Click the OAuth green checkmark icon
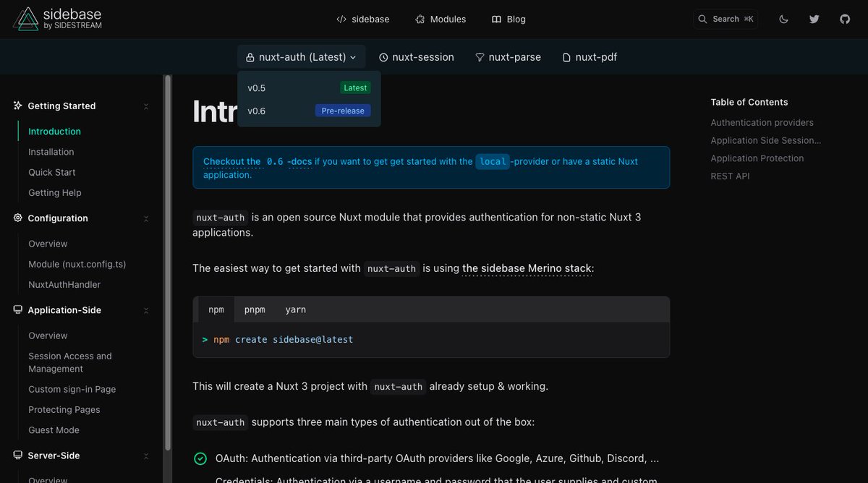This screenshot has height=483, width=868. click(x=200, y=458)
